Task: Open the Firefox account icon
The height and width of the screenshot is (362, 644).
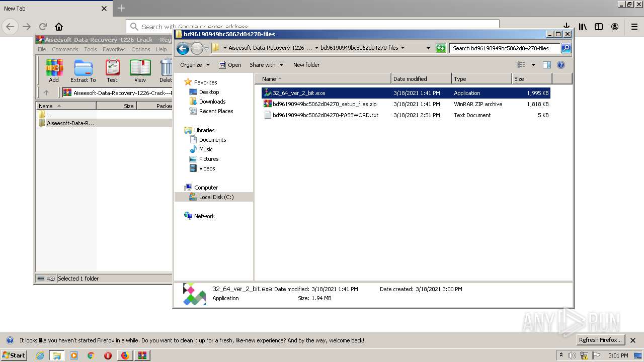Action: [x=615, y=27]
